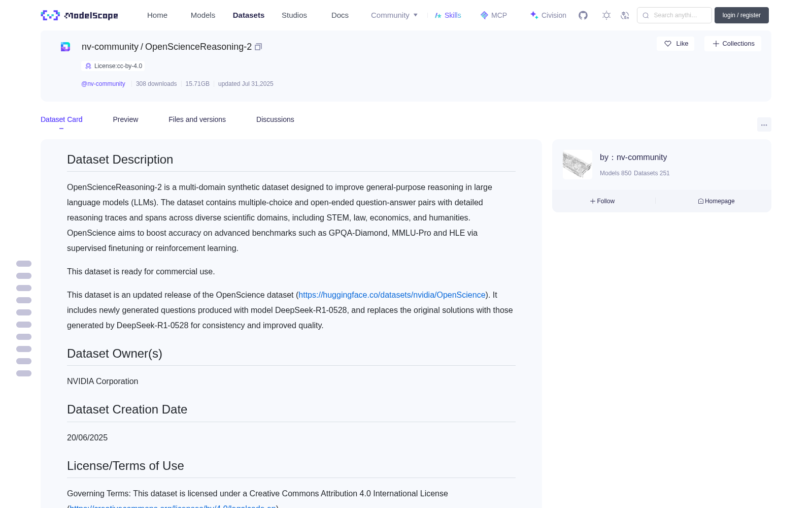
Task: Open the @nv-community profile link
Action: coord(103,84)
